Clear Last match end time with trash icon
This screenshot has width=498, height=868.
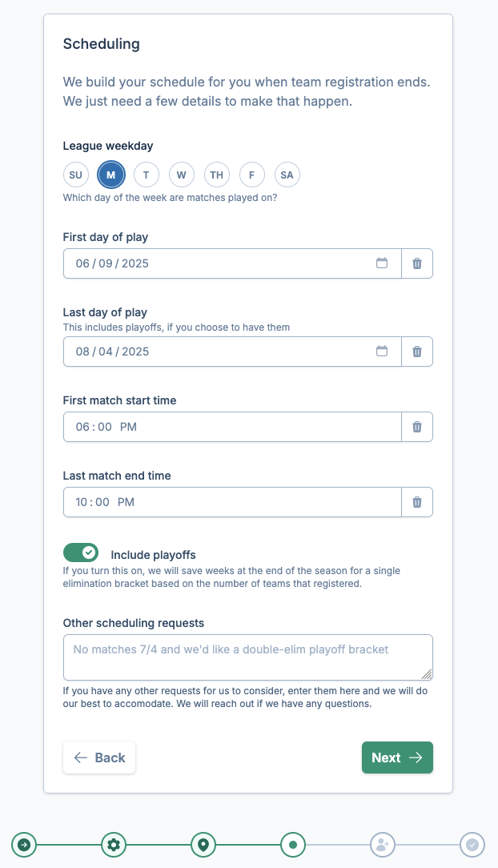[x=416, y=501]
